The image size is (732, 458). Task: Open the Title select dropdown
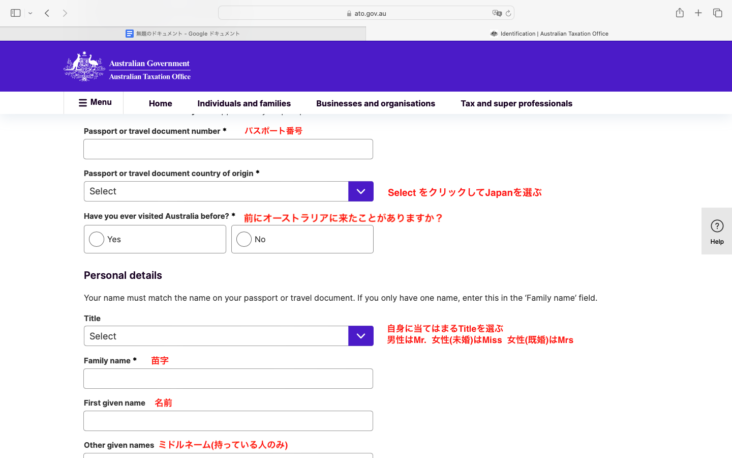coord(360,336)
